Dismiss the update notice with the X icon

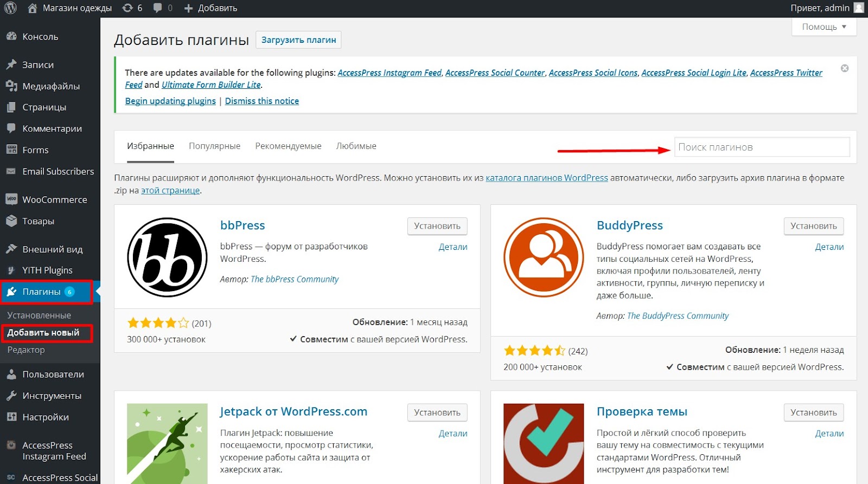coord(845,68)
